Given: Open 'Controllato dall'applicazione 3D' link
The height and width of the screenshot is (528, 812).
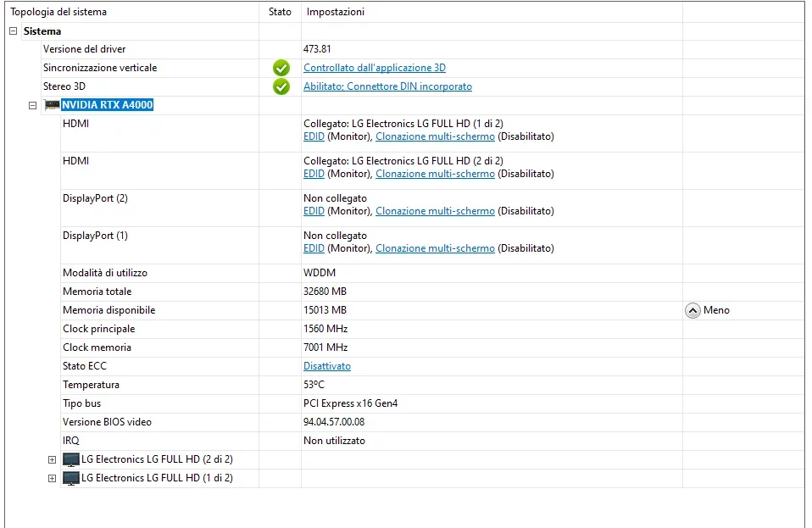Looking at the screenshot, I should (375, 68).
